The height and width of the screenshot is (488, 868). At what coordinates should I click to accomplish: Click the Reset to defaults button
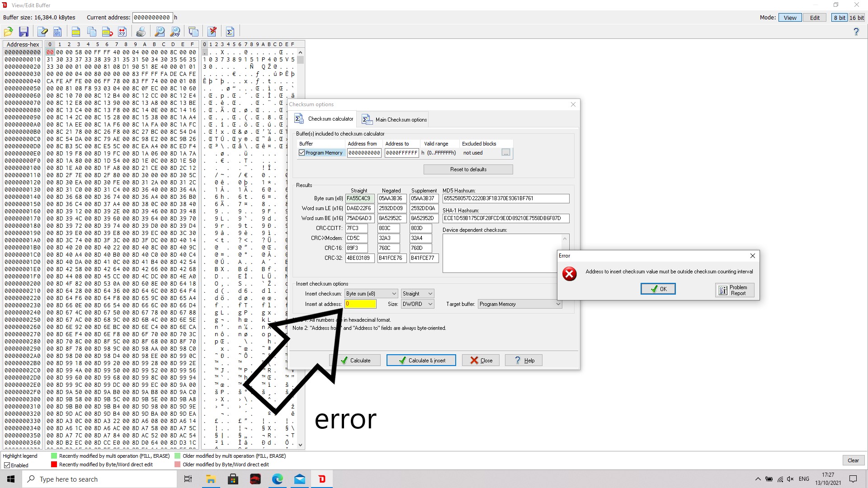click(468, 169)
